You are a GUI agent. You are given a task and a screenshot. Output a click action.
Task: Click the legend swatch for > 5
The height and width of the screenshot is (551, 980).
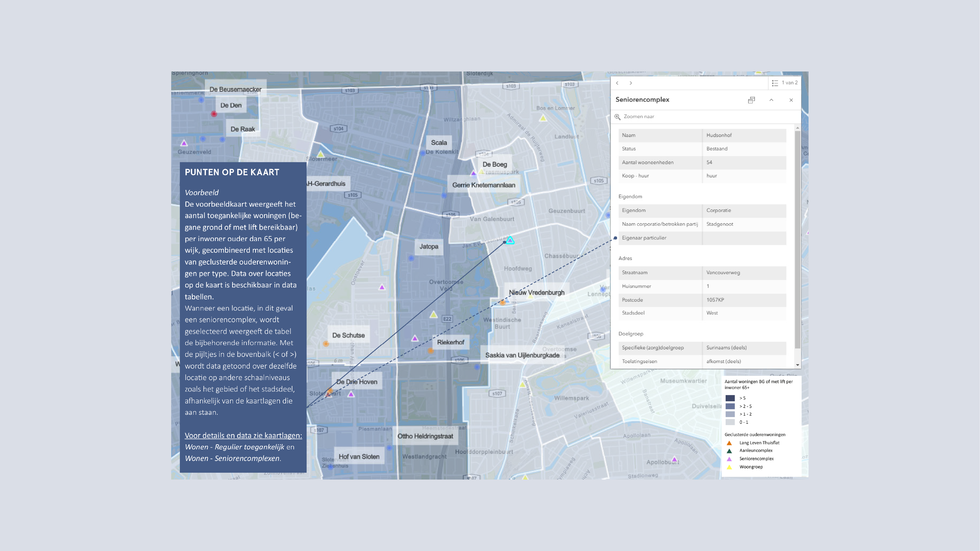click(x=730, y=398)
